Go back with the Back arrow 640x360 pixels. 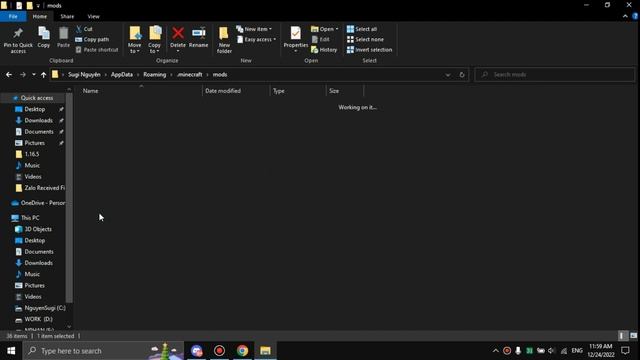tap(9, 75)
